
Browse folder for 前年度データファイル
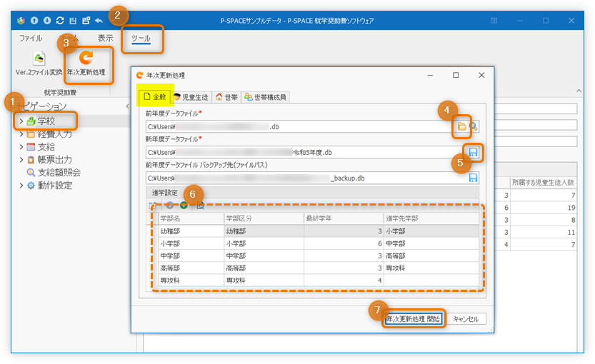coord(461,126)
